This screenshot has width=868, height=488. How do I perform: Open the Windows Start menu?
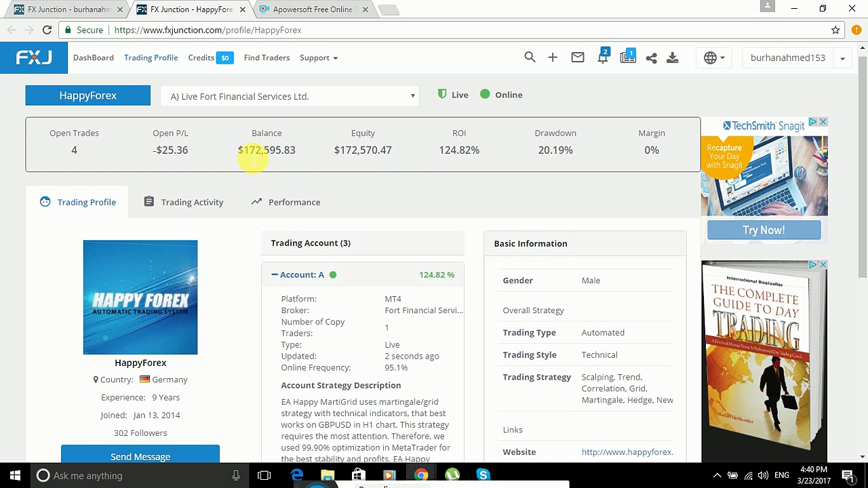click(15, 476)
